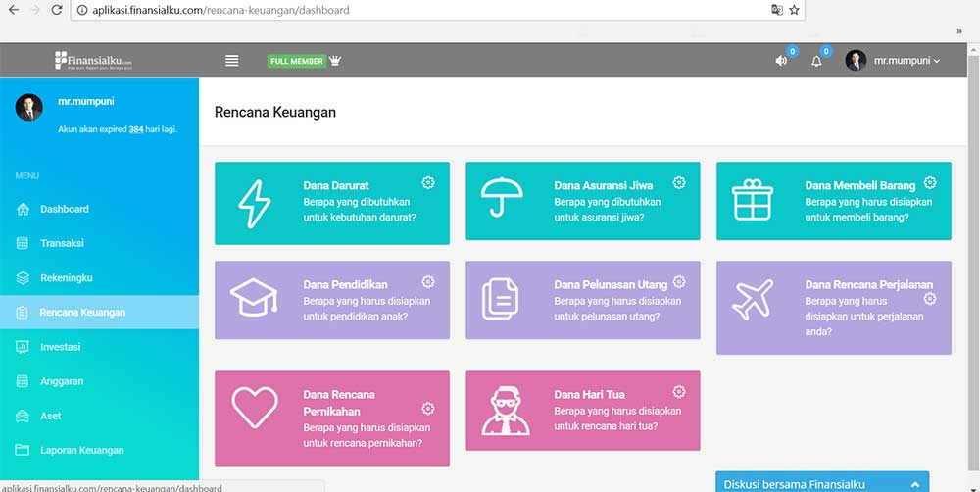Click the airplane icon for Dana Rencana Perjalanan

click(x=753, y=300)
